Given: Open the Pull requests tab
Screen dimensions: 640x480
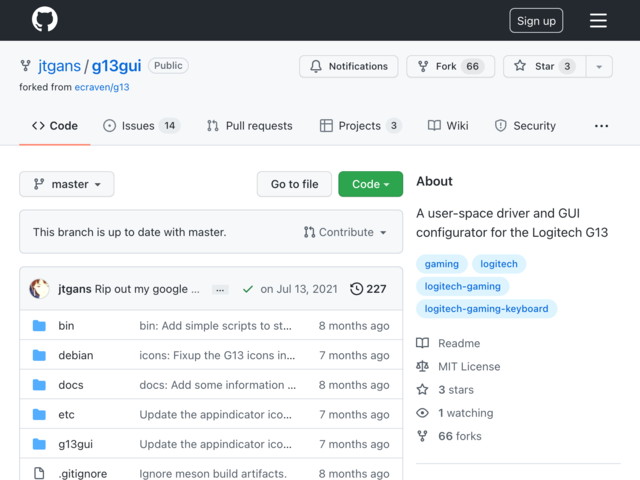Looking at the screenshot, I should [x=249, y=126].
